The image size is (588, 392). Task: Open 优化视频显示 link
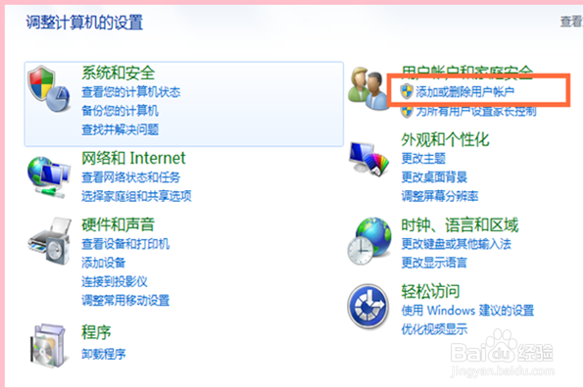click(x=434, y=329)
